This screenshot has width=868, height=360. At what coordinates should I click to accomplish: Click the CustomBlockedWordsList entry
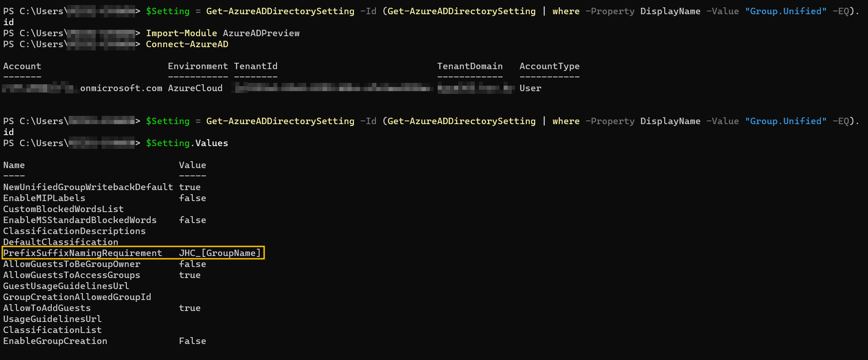pos(63,209)
